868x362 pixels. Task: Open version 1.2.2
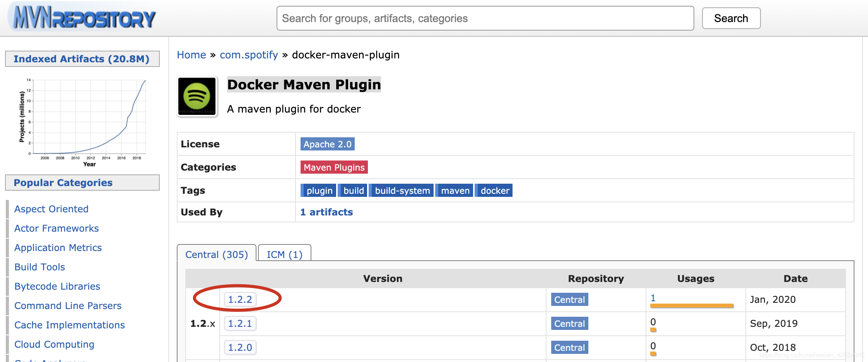click(240, 299)
